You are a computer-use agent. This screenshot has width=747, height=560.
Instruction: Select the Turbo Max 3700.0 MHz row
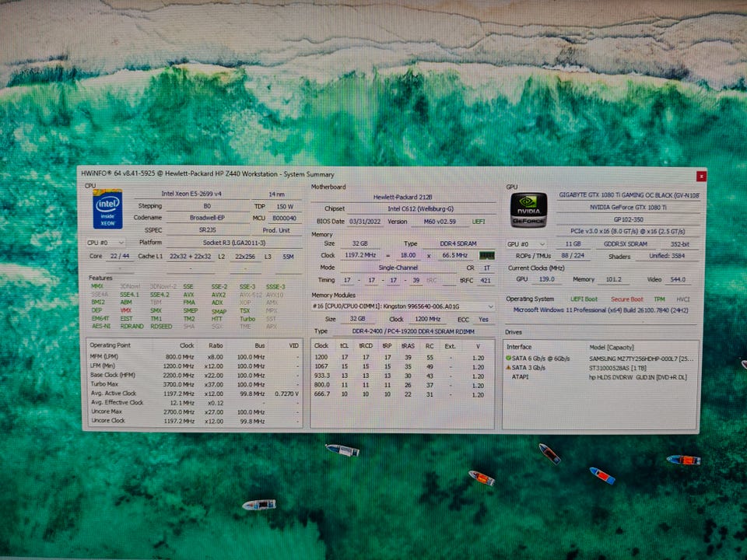[x=195, y=384]
